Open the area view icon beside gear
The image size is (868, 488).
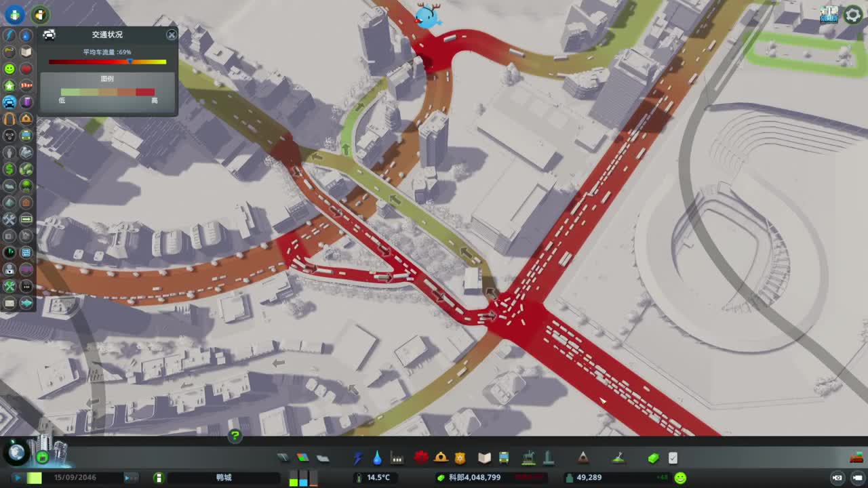point(829,15)
